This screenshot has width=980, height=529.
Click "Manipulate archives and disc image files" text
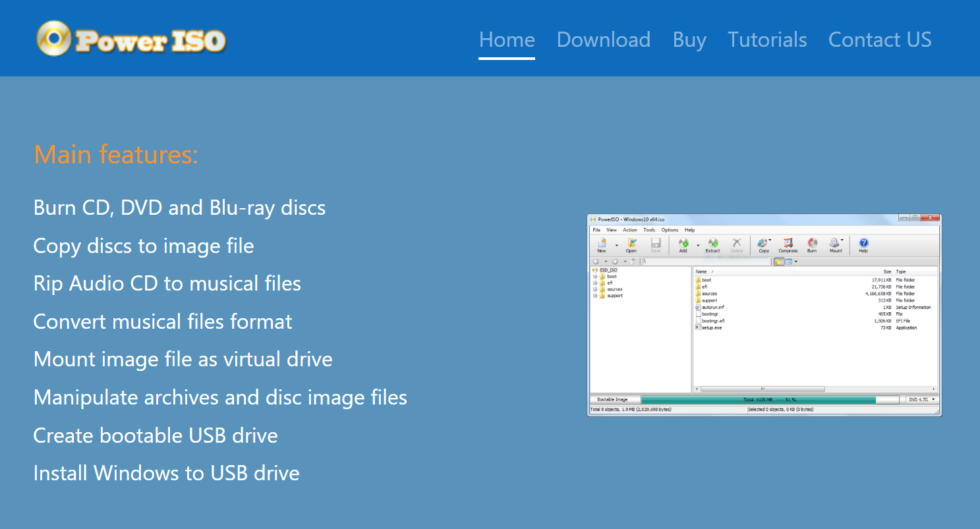click(x=220, y=397)
